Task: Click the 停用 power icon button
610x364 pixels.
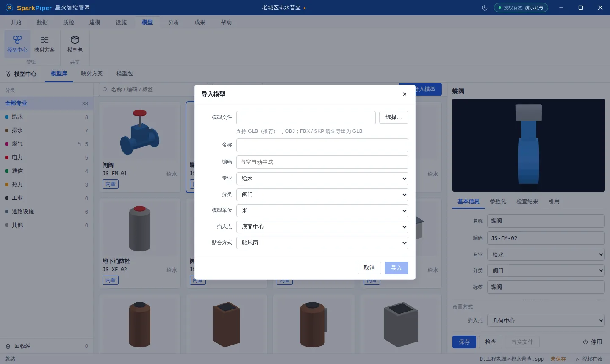Action: coord(592,342)
